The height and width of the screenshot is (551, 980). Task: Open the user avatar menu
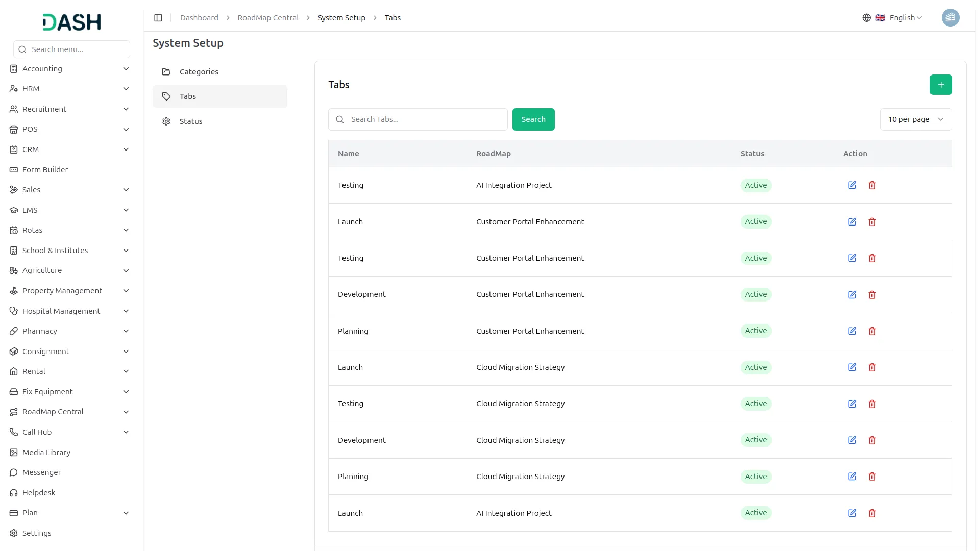pyautogui.click(x=950, y=18)
